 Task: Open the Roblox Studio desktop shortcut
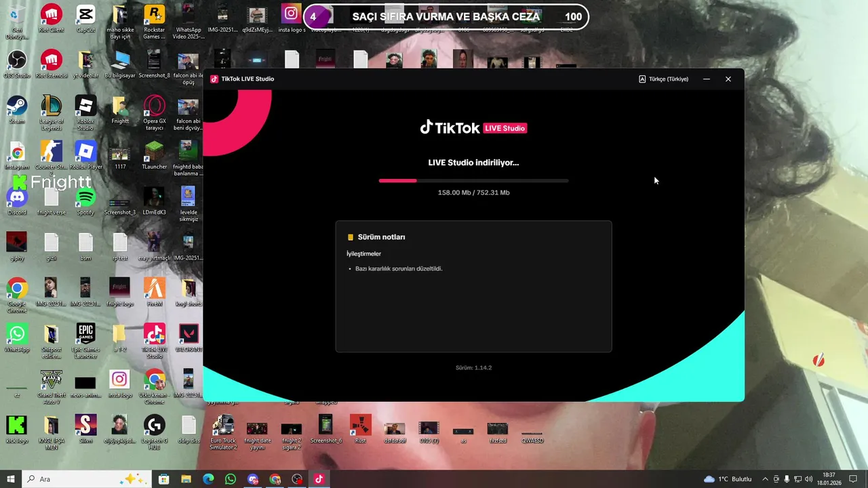click(x=85, y=113)
